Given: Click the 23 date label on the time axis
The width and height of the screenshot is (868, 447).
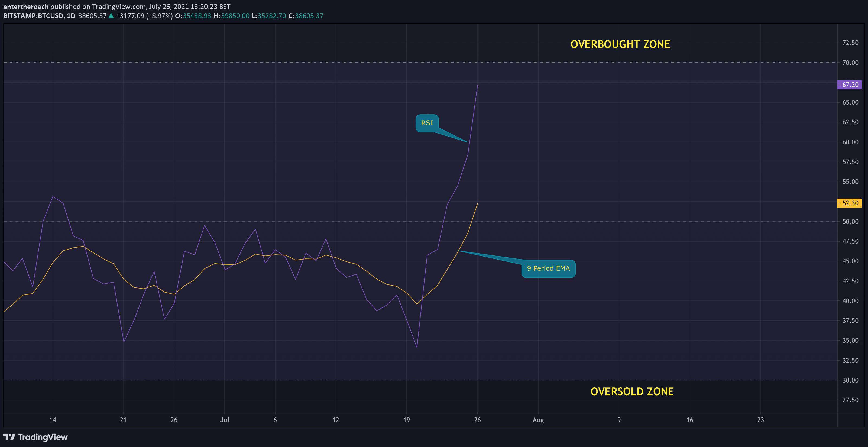Looking at the screenshot, I should (760, 420).
